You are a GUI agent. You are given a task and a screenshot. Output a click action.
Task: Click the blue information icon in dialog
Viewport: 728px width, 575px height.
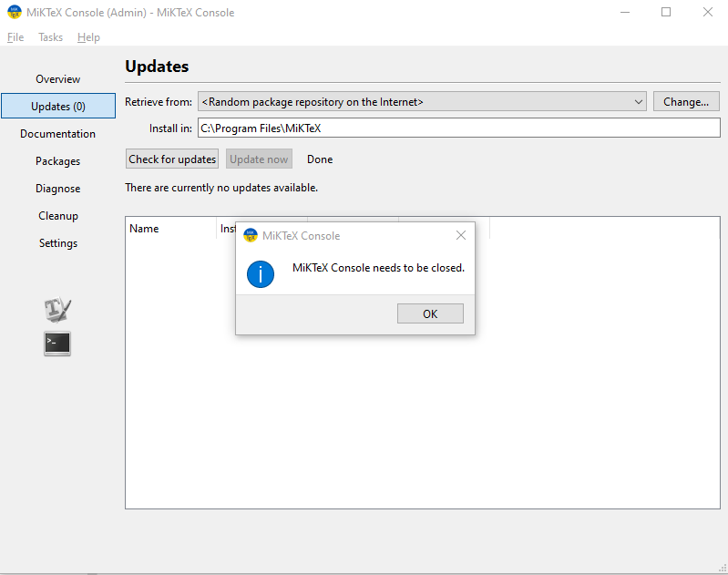tap(261, 274)
